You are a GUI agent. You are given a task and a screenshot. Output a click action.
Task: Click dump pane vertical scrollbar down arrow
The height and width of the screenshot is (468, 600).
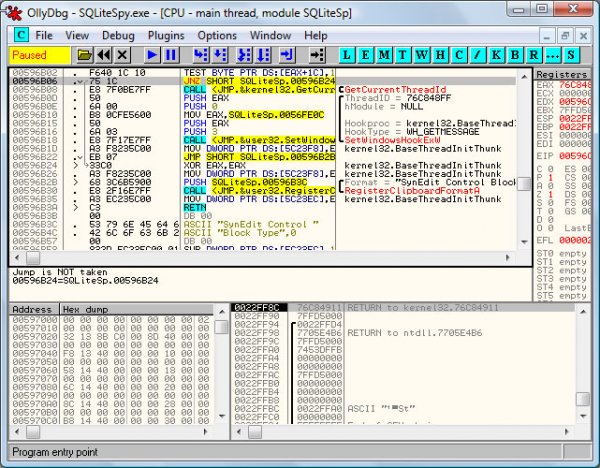pyautogui.click(x=222, y=416)
